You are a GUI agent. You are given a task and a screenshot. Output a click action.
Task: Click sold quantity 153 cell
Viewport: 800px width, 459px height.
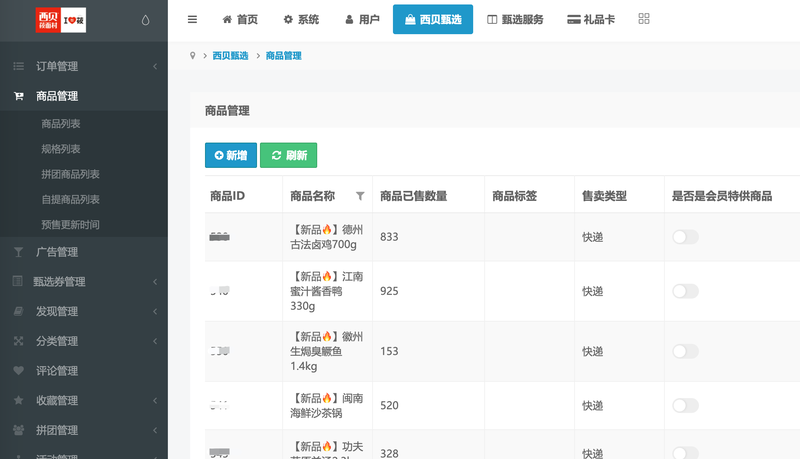[389, 351]
